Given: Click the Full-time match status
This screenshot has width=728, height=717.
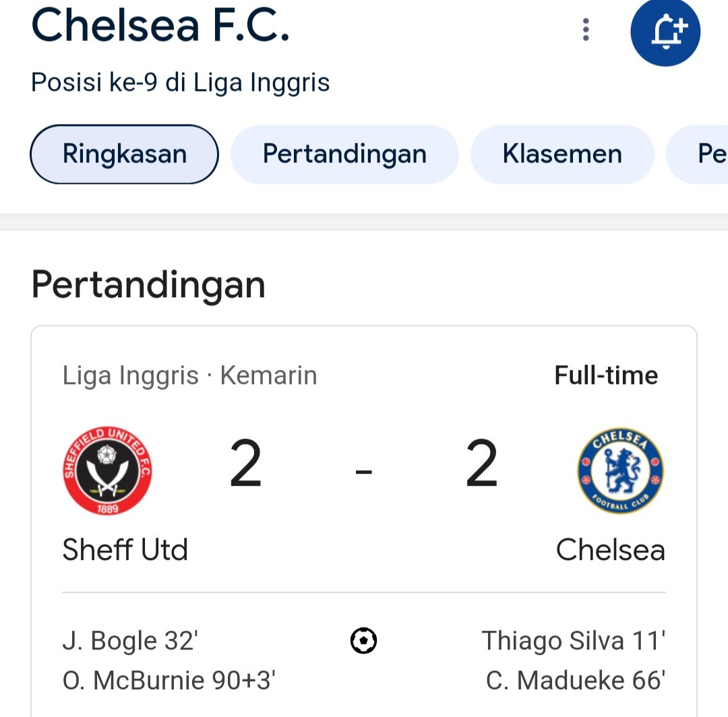Looking at the screenshot, I should 606,375.
